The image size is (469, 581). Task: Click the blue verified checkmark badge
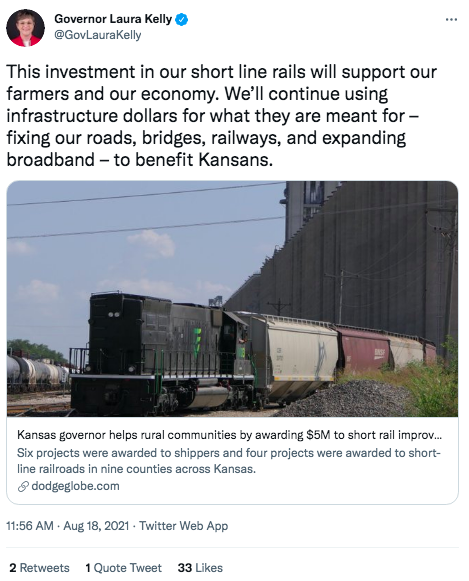(181, 19)
